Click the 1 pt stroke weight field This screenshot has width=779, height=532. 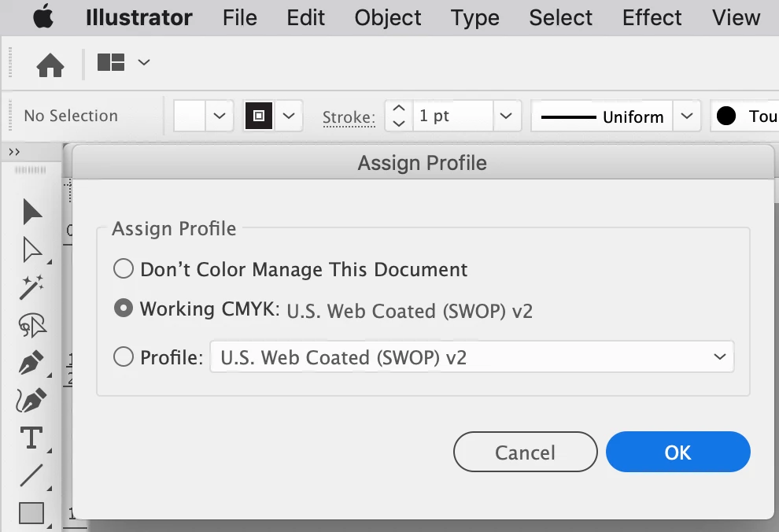(453, 116)
